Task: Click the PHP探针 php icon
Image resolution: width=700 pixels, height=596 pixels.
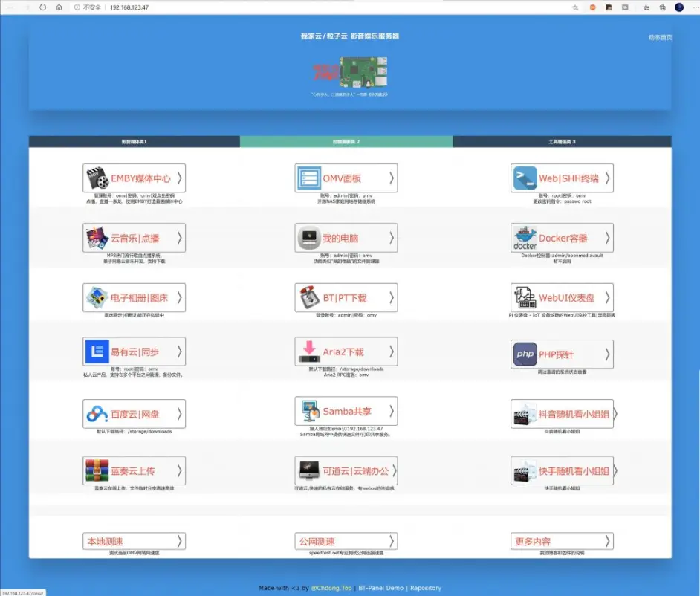Action: (525, 354)
